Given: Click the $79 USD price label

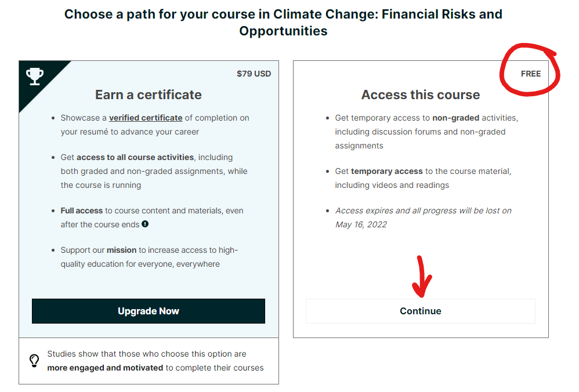Looking at the screenshot, I should [x=254, y=74].
